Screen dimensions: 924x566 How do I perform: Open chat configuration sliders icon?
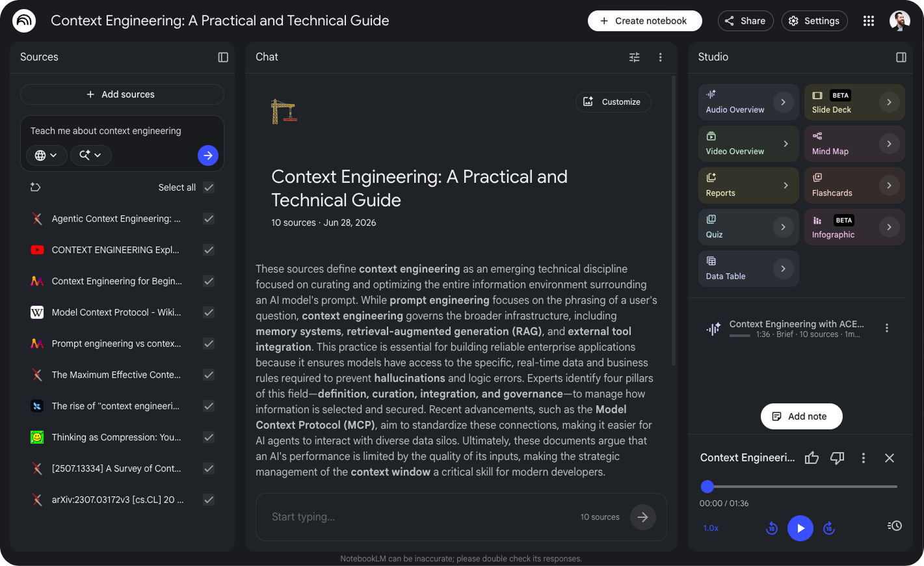pos(635,57)
